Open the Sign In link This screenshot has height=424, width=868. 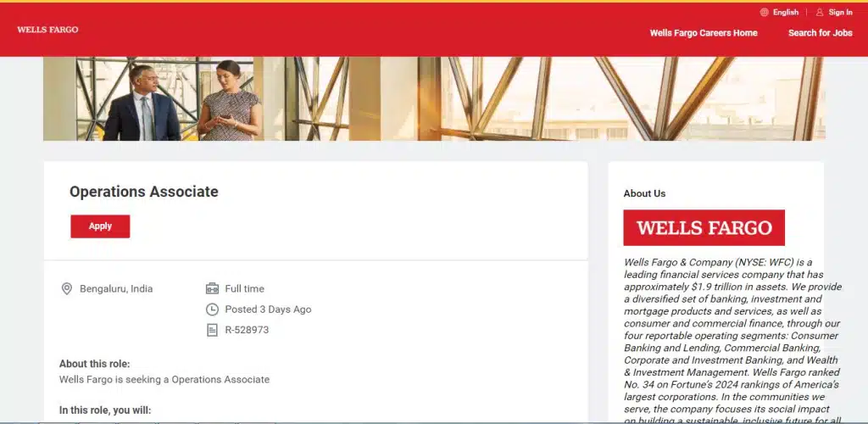click(840, 12)
